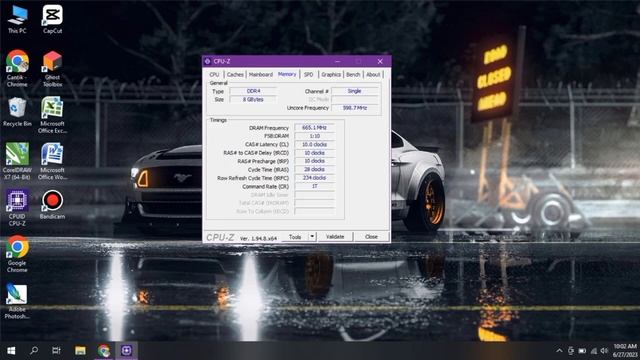Select the Memory tab

click(x=287, y=74)
